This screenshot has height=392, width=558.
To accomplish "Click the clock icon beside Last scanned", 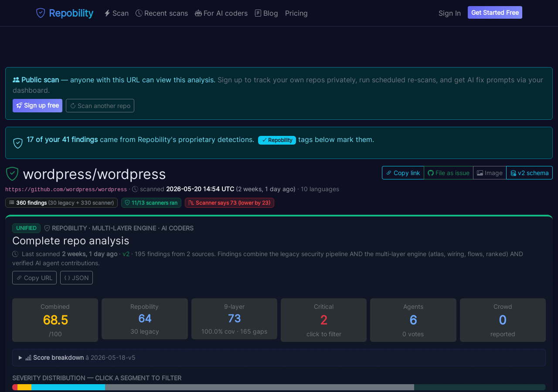I will pyautogui.click(x=15, y=254).
